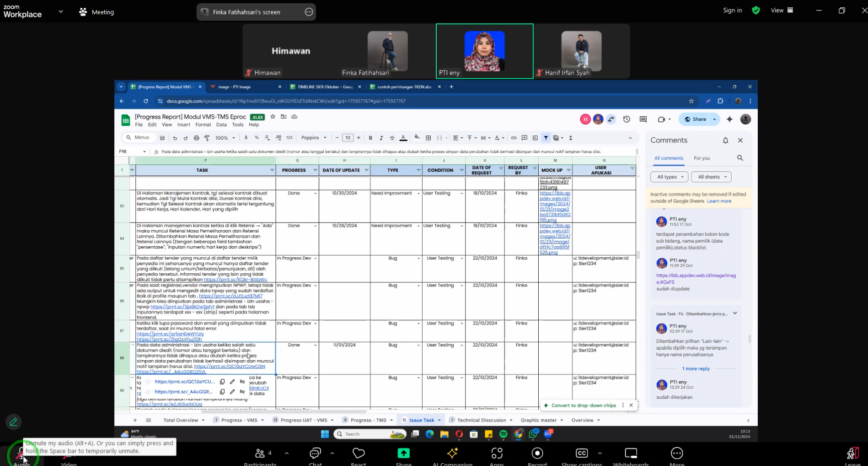
Task: Open the AI Companion sparkle icon
Action: (452, 453)
